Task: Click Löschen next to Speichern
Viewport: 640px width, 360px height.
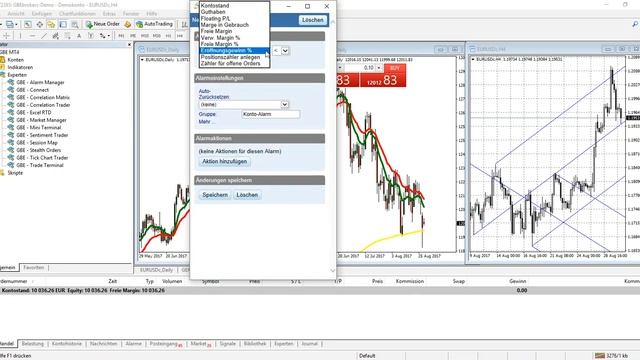Action: click(x=247, y=195)
